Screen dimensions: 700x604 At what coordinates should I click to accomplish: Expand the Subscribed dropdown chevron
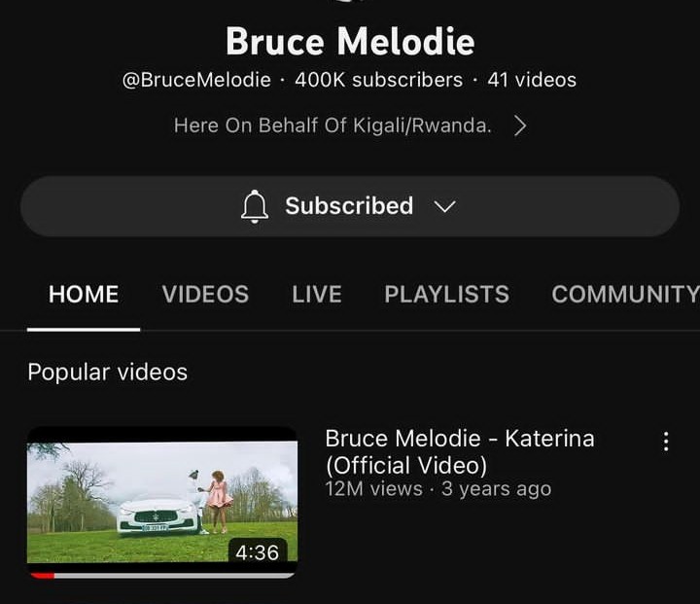pos(444,206)
